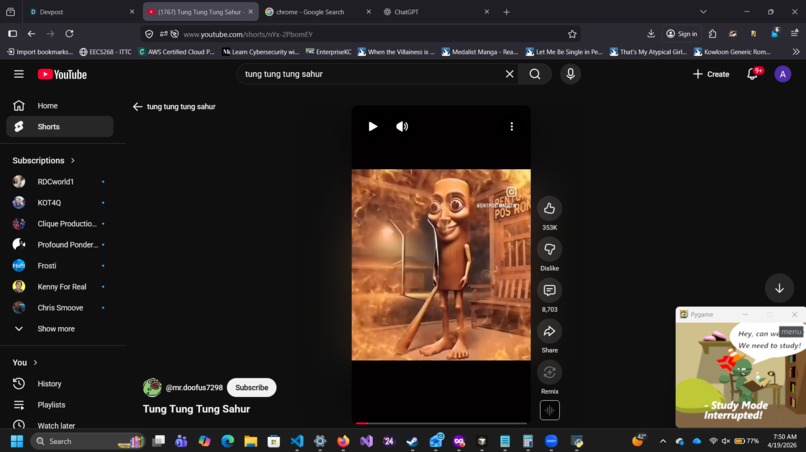Image resolution: width=806 pixels, height=452 pixels.
Task: Open the EECS268 - ITTC bookmark
Action: click(x=105, y=52)
